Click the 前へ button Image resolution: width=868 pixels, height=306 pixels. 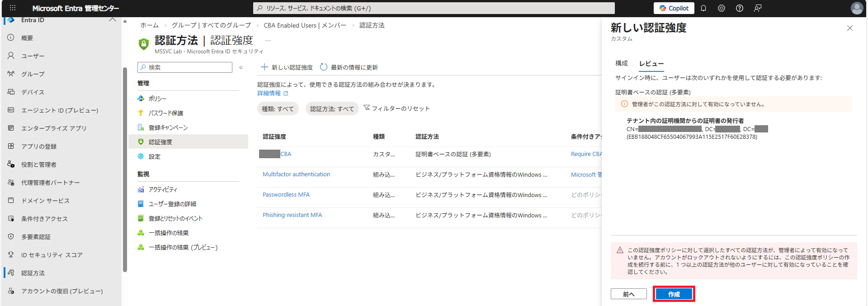point(628,294)
